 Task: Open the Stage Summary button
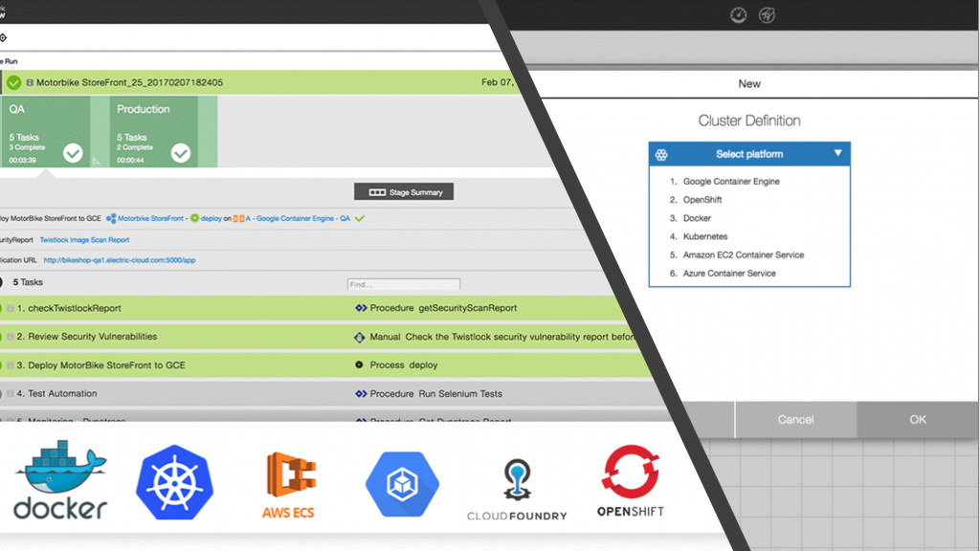[404, 191]
